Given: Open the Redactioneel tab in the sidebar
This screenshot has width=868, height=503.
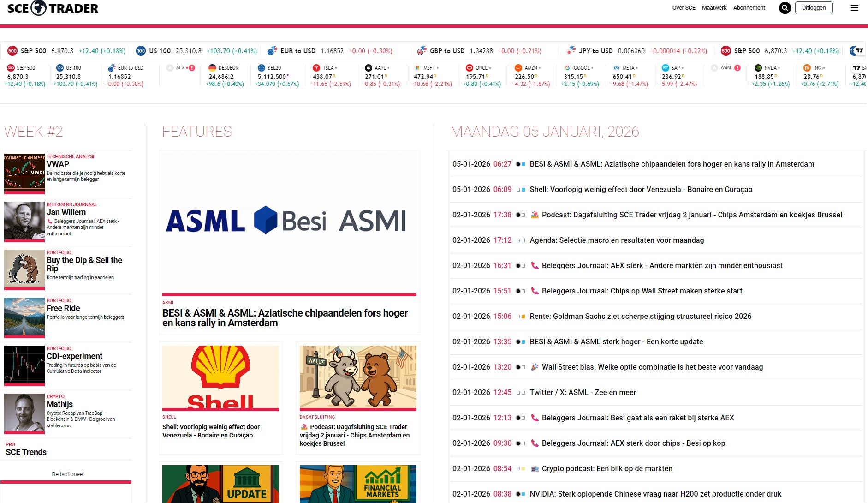Looking at the screenshot, I should pos(68,474).
